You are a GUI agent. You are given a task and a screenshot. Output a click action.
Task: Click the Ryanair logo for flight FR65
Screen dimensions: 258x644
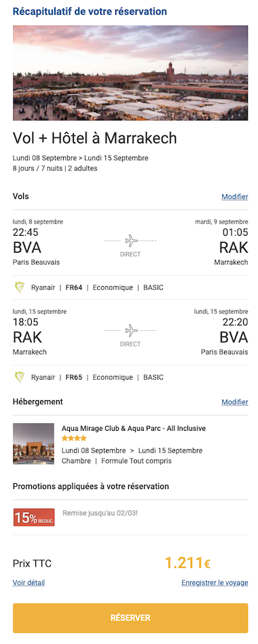pos(20,377)
